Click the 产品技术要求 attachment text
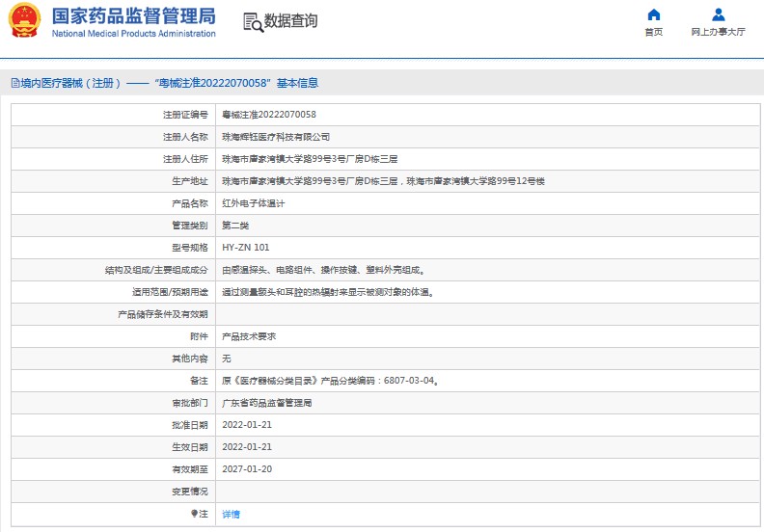The height and width of the screenshot is (532, 764). (x=249, y=336)
